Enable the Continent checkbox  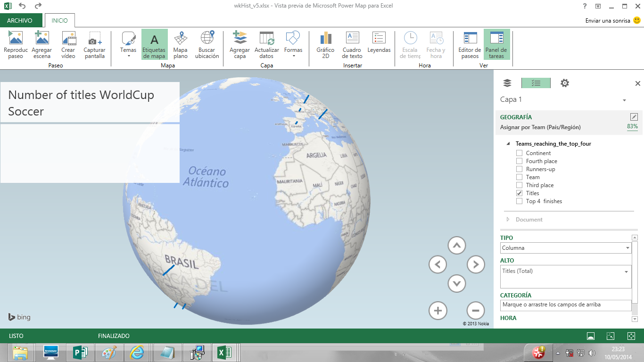tap(519, 153)
